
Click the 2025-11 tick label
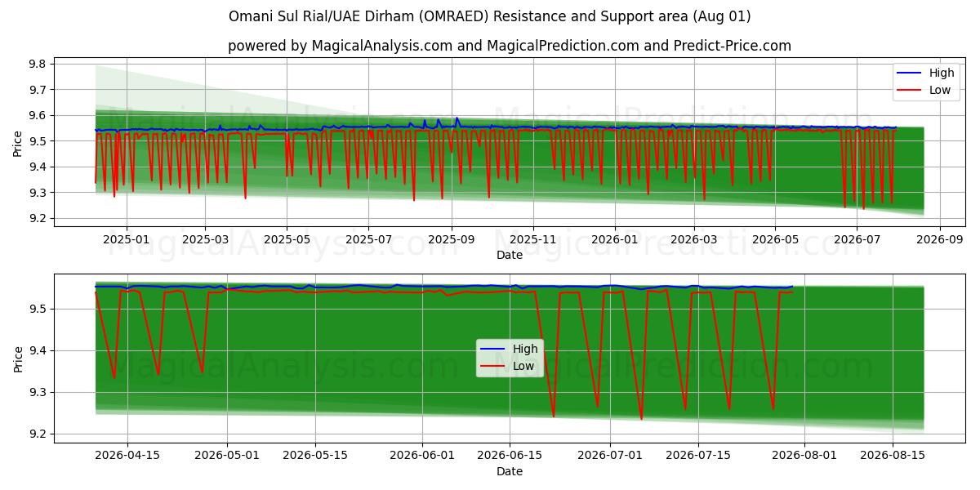(x=533, y=239)
